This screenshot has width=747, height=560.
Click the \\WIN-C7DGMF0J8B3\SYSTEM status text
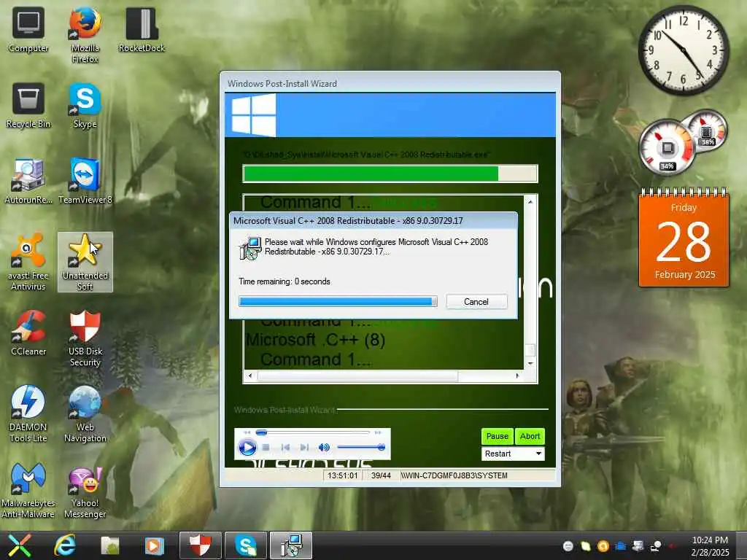point(454,475)
